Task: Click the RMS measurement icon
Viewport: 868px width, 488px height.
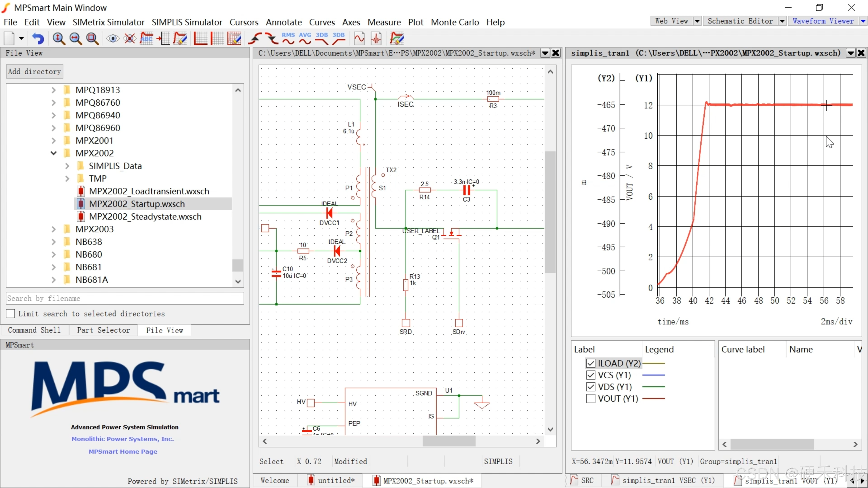Action: 288,38
